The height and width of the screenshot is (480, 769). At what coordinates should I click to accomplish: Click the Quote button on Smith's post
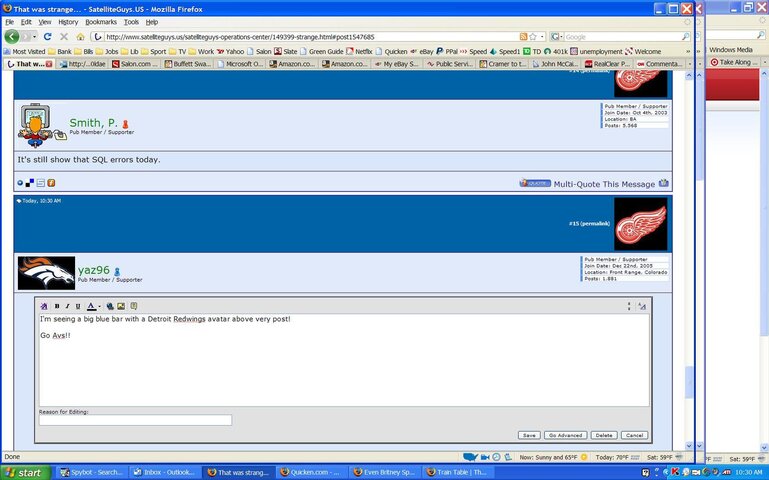tap(535, 183)
